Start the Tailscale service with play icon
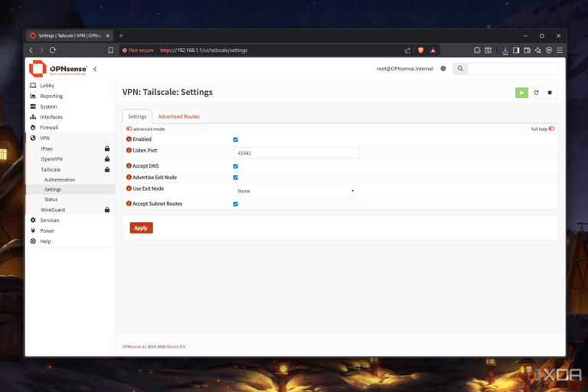The height and width of the screenshot is (392, 588). pyautogui.click(x=521, y=93)
